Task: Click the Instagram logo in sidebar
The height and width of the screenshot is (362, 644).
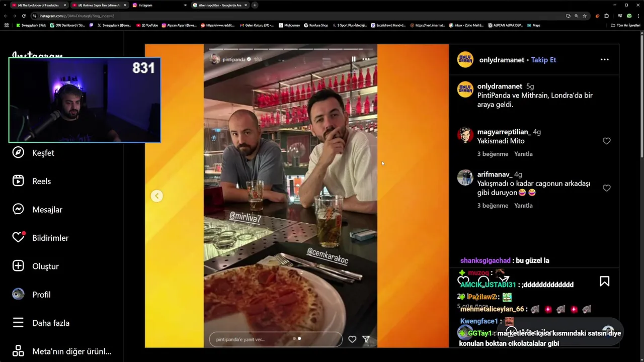Action: [37, 54]
